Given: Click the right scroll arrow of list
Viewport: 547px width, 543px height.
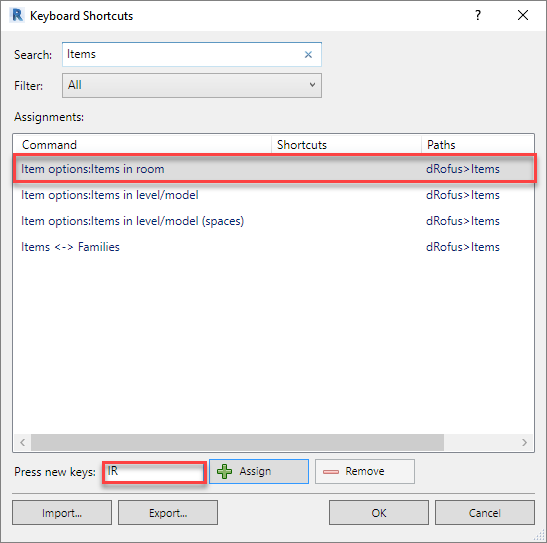Looking at the screenshot, I should [524, 443].
